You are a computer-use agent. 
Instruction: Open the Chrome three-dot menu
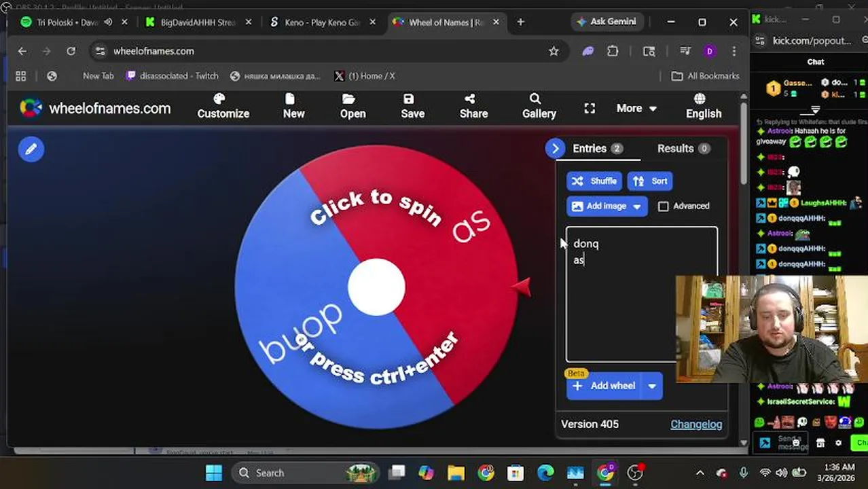734,51
